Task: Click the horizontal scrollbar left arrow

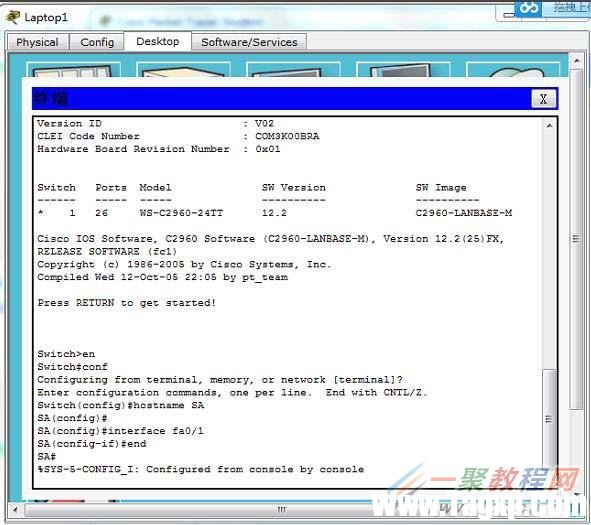Action: pos(15,510)
